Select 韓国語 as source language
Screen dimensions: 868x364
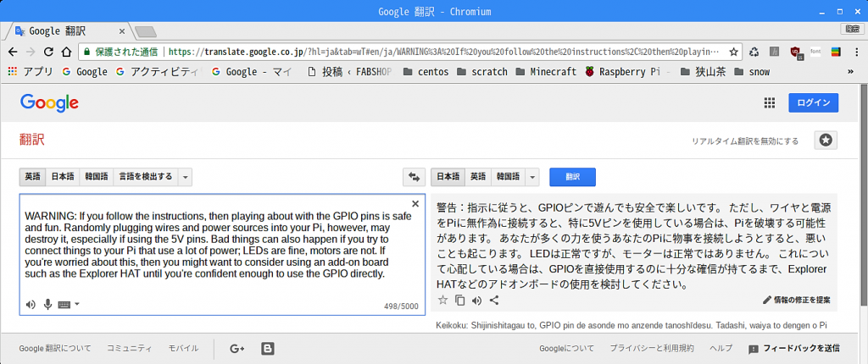[x=97, y=177]
